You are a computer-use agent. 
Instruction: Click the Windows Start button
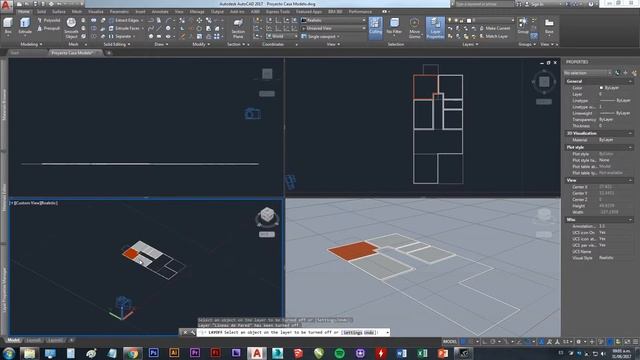pyautogui.click(x=9, y=353)
